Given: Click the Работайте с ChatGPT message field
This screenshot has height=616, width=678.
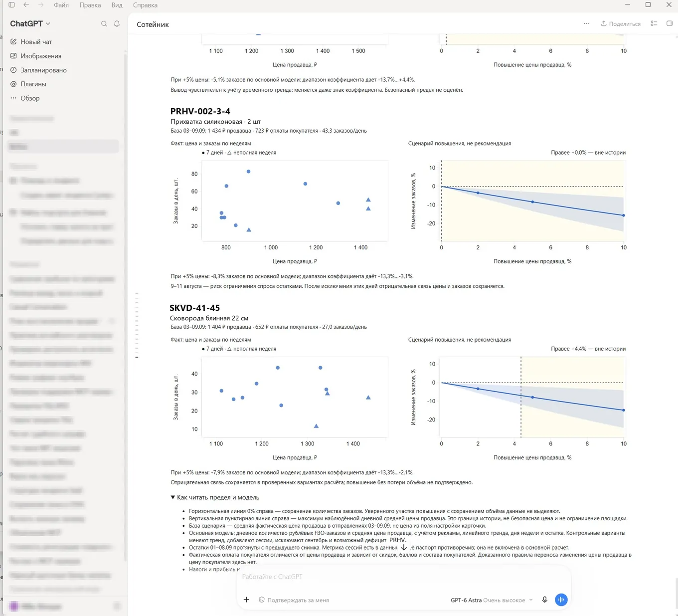Looking at the screenshot, I should (404, 577).
